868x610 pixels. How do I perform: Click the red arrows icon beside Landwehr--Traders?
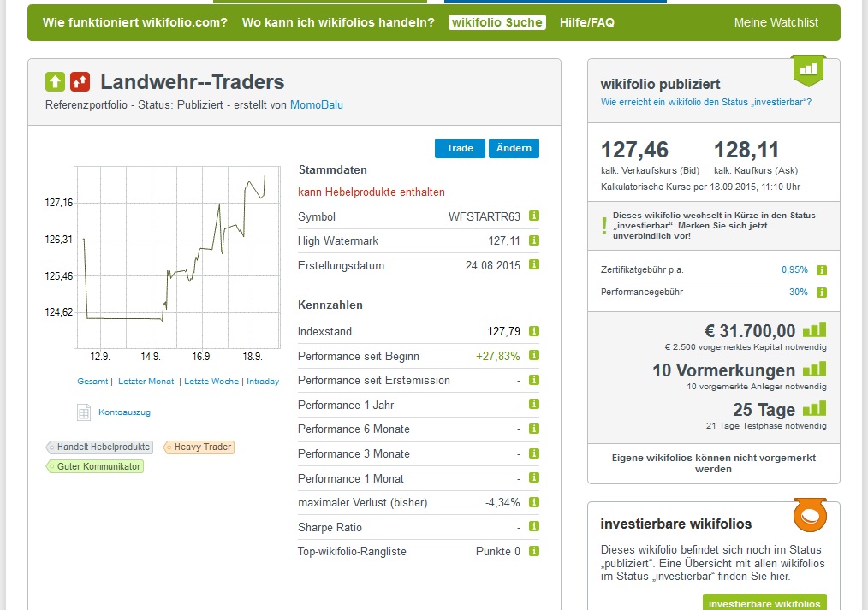tap(80, 82)
